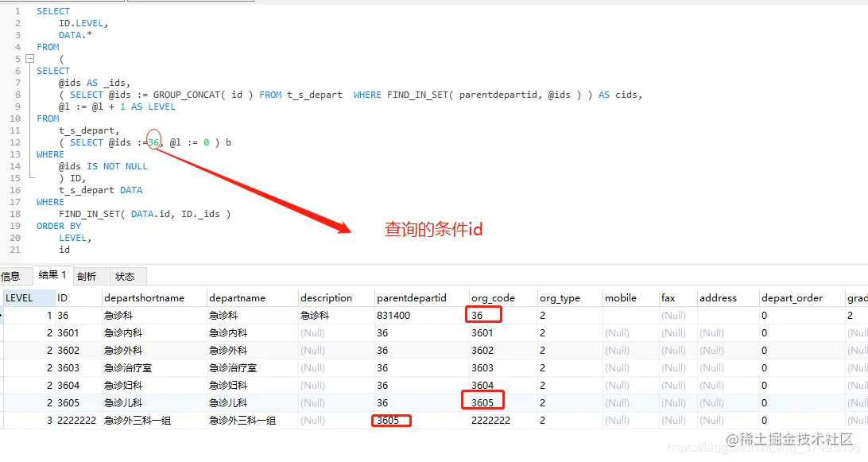Select departname cell 急诊外三科一组
Viewport: 868px width, 462px height.
252,421
